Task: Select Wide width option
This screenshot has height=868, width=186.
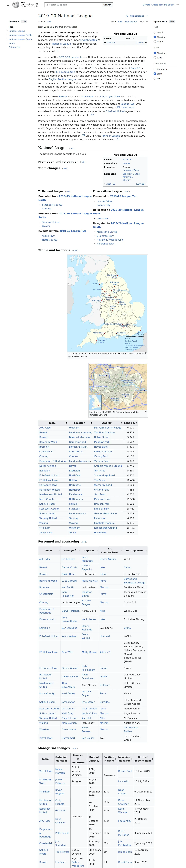Action: tap(155, 58)
